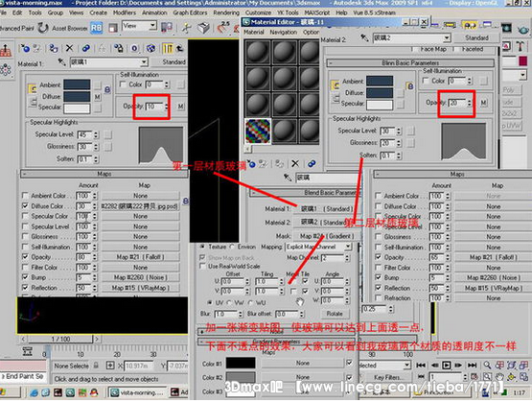Click the selection lock icon in status bar
The height and width of the screenshot is (403, 532).
96,366
